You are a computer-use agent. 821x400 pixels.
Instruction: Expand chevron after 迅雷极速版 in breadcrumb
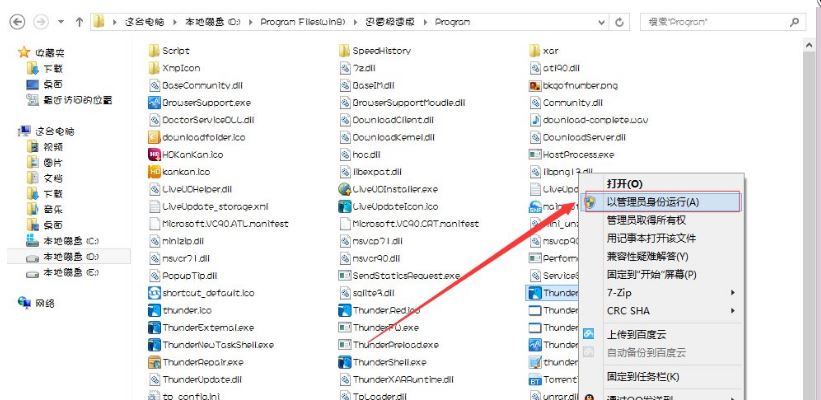(425, 22)
